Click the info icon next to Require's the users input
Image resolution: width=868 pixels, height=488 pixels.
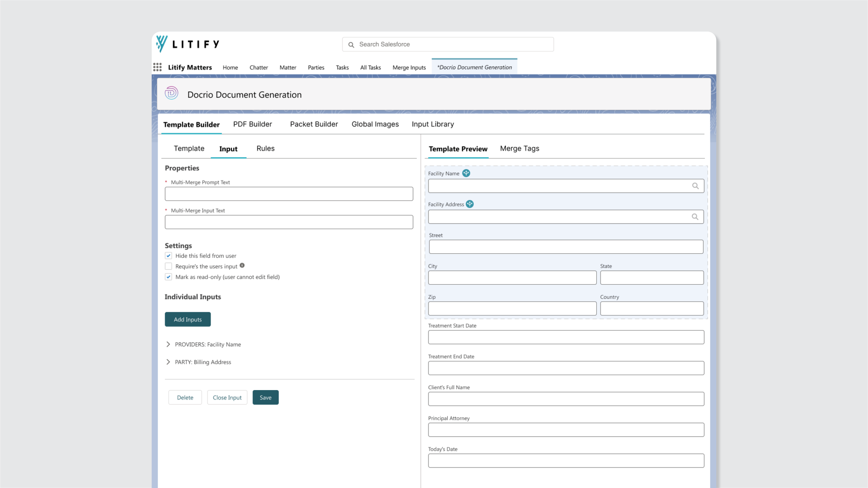click(x=242, y=266)
